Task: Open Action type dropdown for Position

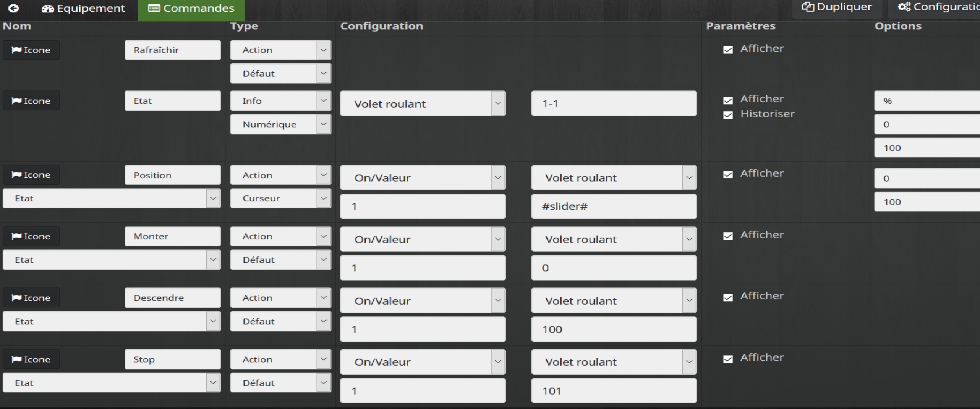Action: (281, 175)
